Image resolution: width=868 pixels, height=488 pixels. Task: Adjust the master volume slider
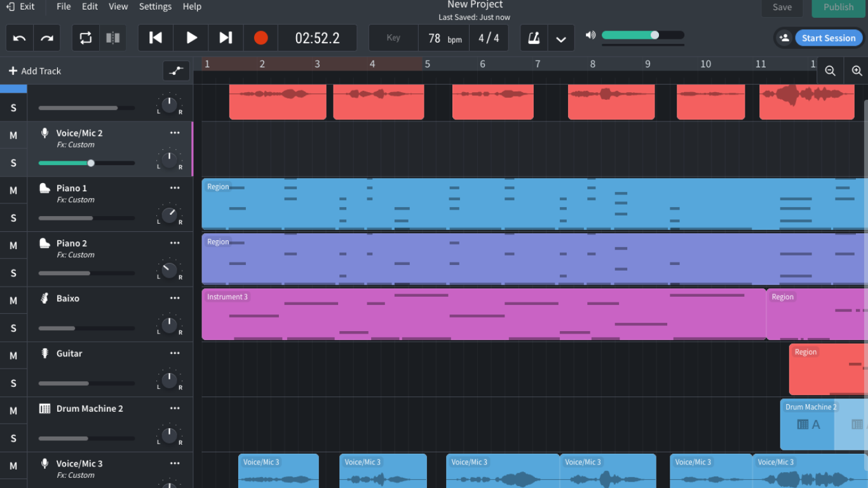point(643,35)
